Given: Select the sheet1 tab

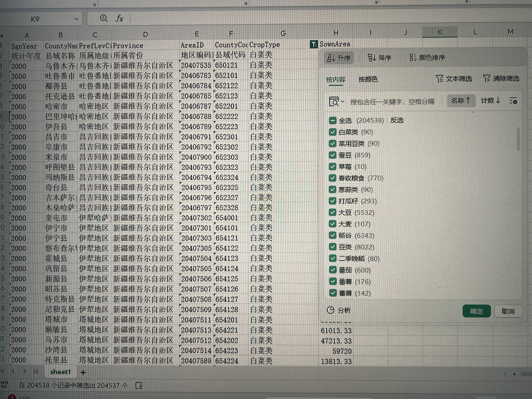Looking at the screenshot, I should (60, 372).
